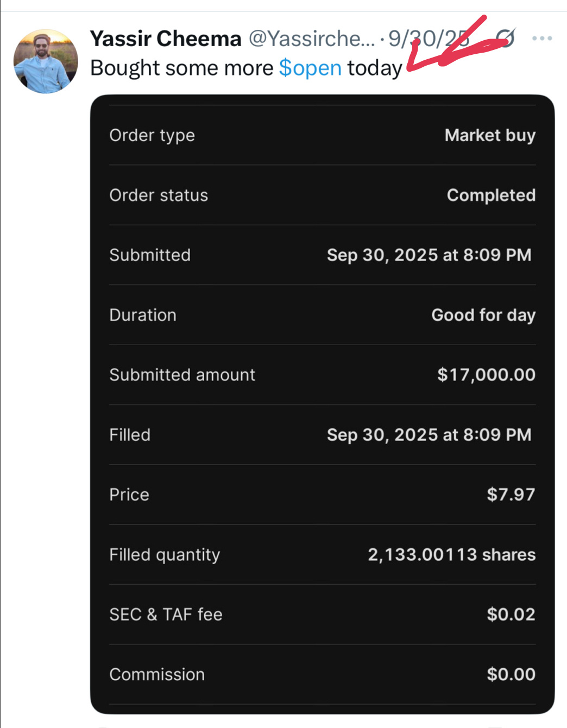567x728 pixels.
Task: Click the "Good for day" duration value
Action: coord(483,315)
